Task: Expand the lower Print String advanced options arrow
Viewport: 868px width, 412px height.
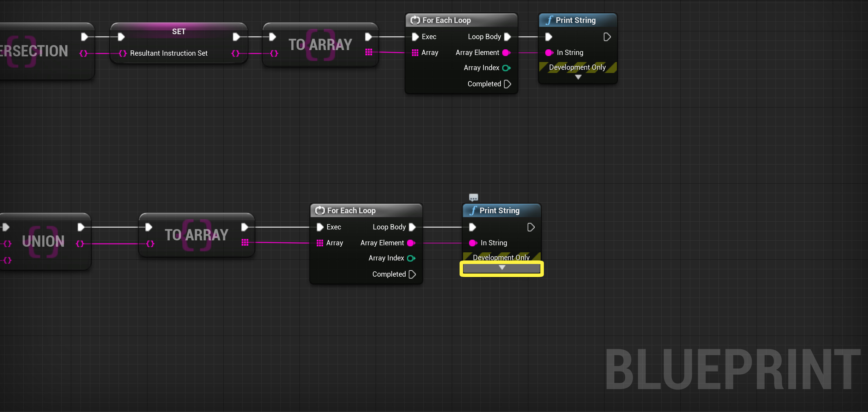Action: click(502, 268)
